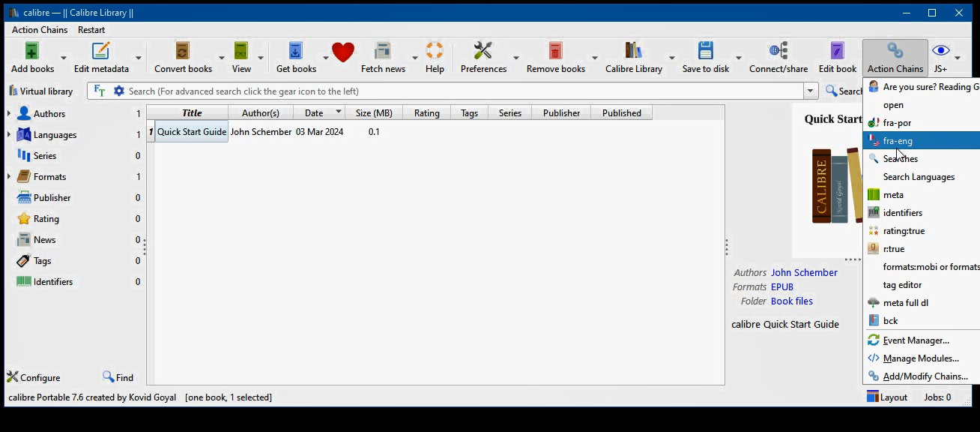
Task: Click Save to disk icon
Action: coord(705,51)
